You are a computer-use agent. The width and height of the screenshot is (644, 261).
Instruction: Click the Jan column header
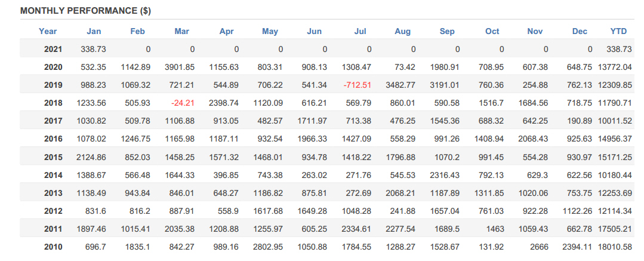pyautogui.click(x=94, y=31)
